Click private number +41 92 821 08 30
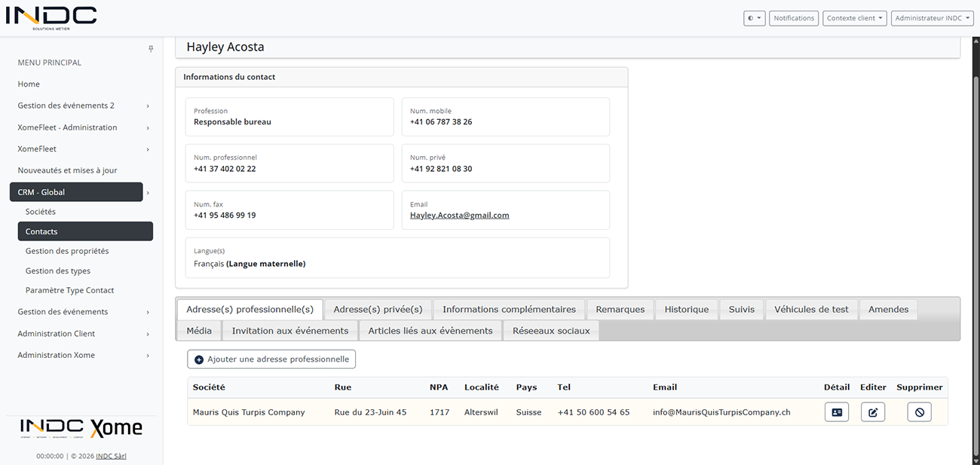The width and height of the screenshot is (980, 465). 441,169
